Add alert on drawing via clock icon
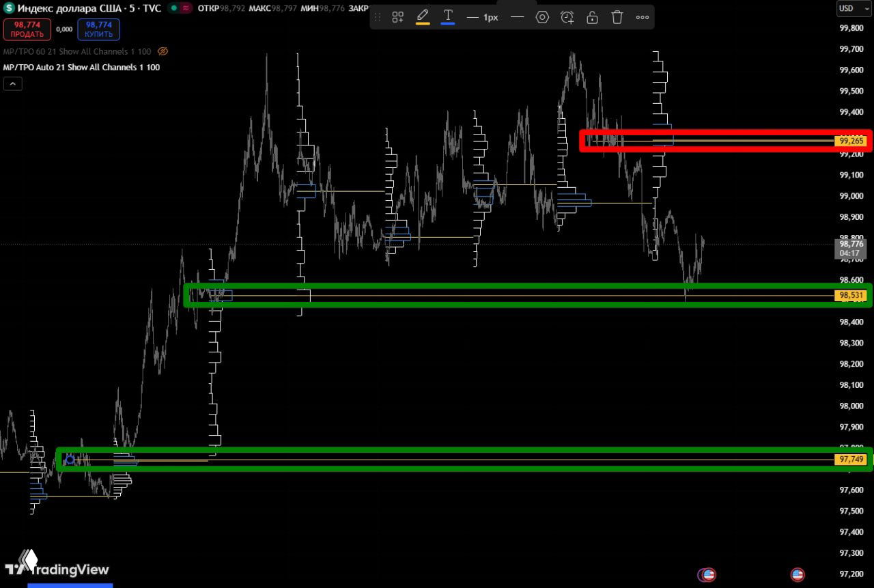The image size is (874, 588). 567,17
